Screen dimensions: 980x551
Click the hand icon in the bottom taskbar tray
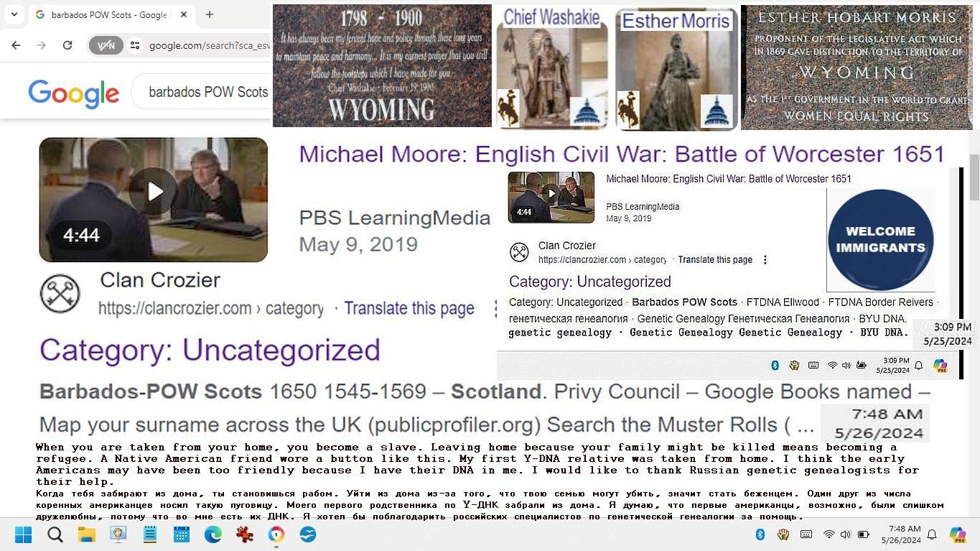pos(783,534)
